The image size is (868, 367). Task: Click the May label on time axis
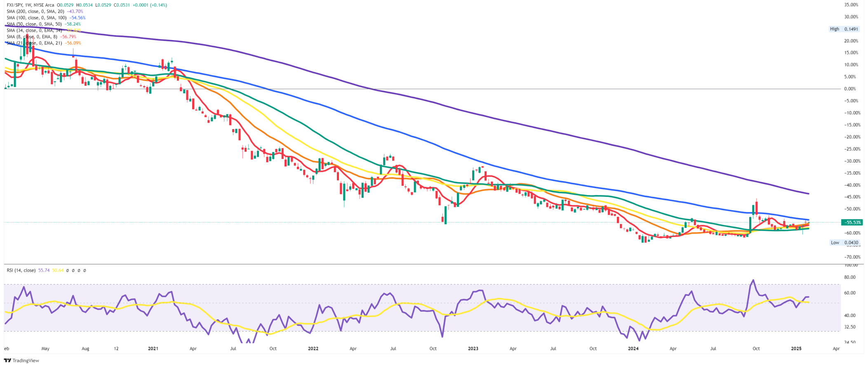45,349
